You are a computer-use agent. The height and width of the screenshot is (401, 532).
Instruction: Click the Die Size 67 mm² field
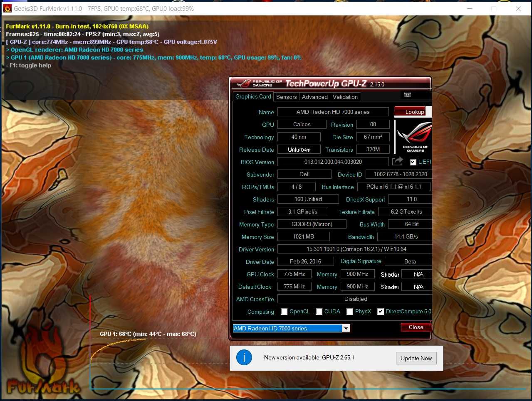(373, 137)
